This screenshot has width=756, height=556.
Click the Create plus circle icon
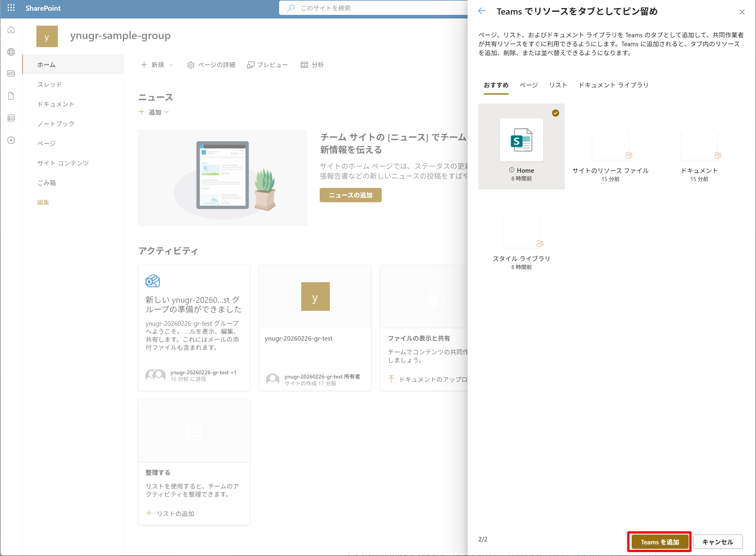11,140
